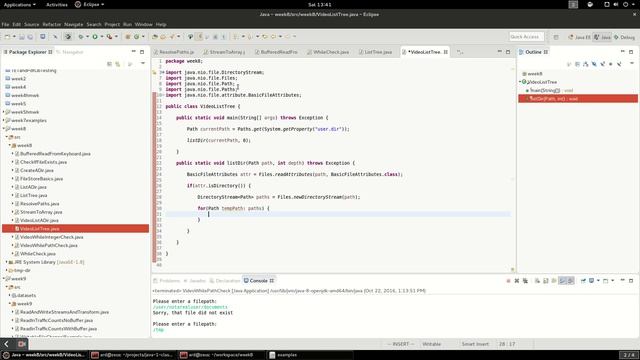Viewport: 640px width, 360px height.
Task: Collapse the week8 project tree node
Action: point(4,129)
